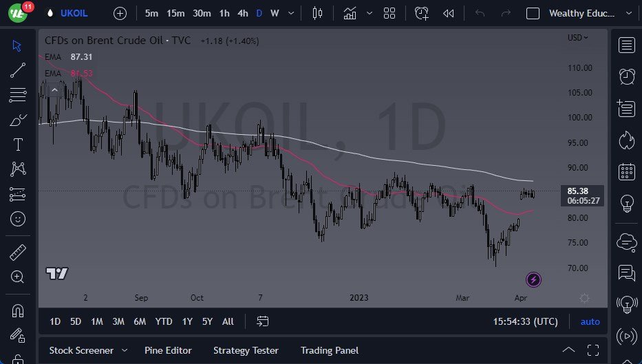Viewport: 642px width, 364px height.
Task: Set range to 5Y
Action: click(x=207, y=321)
